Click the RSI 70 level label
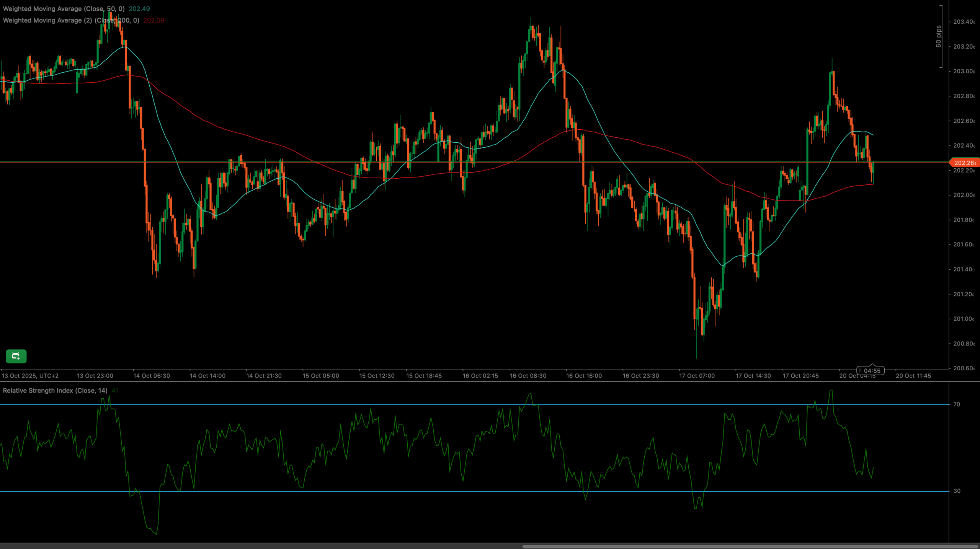This screenshot has width=980, height=549. coord(957,404)
